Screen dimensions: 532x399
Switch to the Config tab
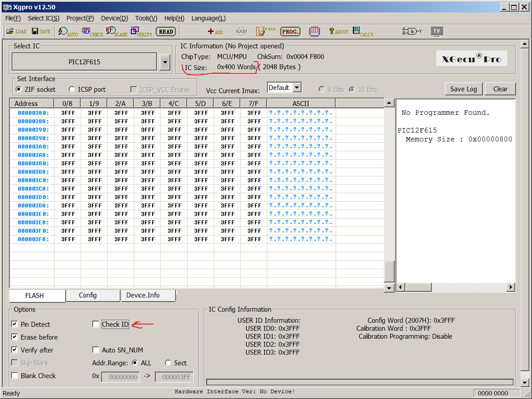[x=88, y=295]
